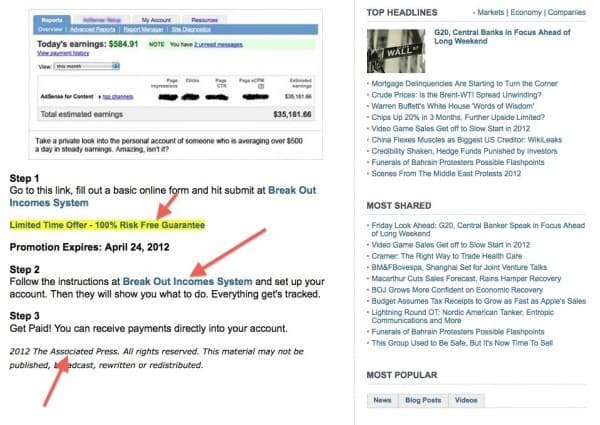
Task: Open 'Cramer: The Right Way to Trade Health Care'
Action: pyautogui.click(x=447, y=256)
